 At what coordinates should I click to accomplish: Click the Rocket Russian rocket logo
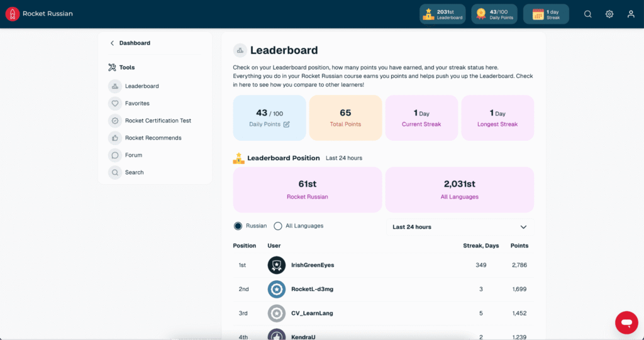pyautogui.click(x=13, y=14)
